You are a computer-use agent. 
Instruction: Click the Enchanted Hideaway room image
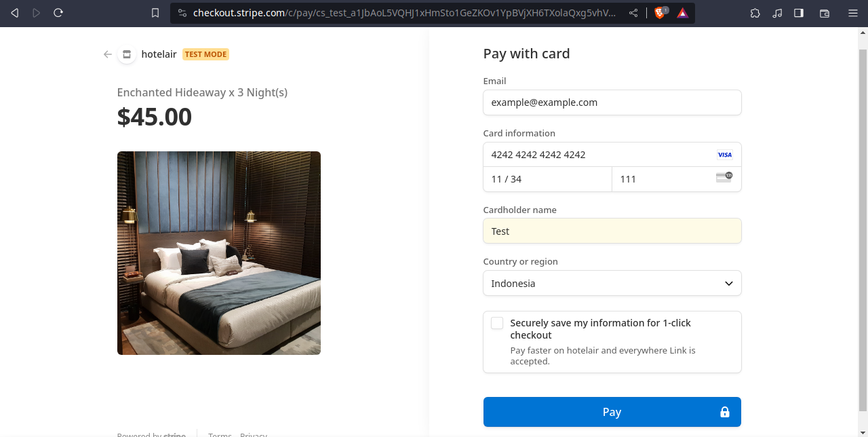coord(219,253)
